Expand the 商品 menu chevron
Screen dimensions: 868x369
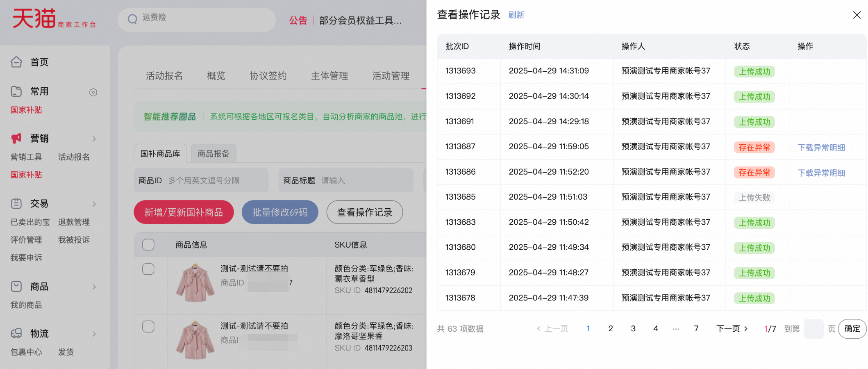point(94,287)
